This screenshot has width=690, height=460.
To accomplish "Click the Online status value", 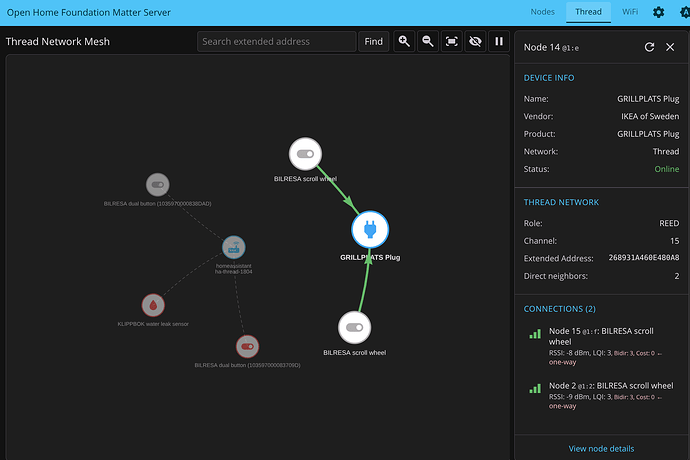I will coord(667,169).
